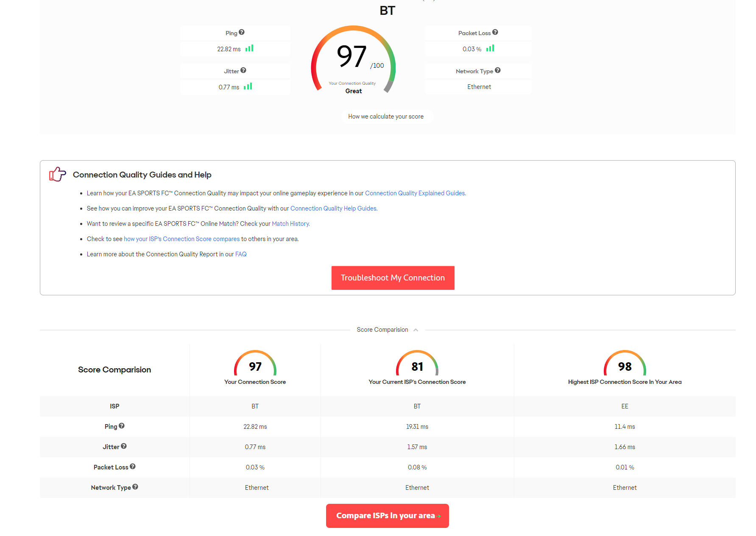Open the Match History link
756x536 pixels.
pyautogui.click(x=290, y=224)
